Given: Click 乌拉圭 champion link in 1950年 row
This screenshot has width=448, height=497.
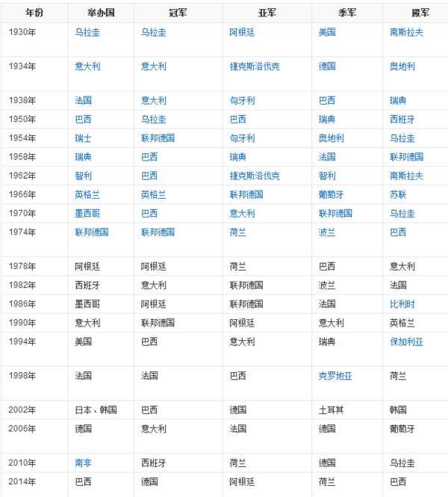Looking at the screenshot, I should coord(154,120).
